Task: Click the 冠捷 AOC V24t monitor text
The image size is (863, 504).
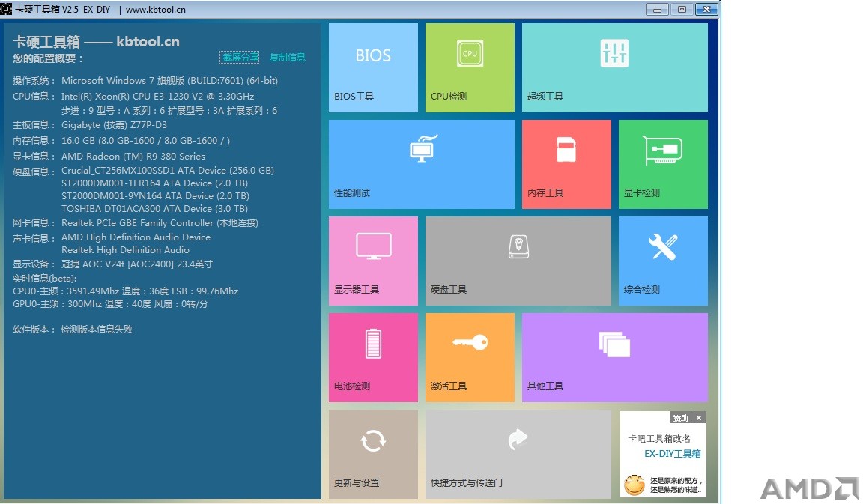Action: (137, 264)
